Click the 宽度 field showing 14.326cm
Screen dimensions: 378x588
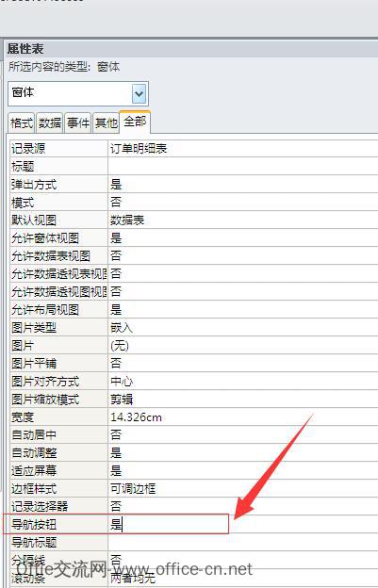coord(243,417)
